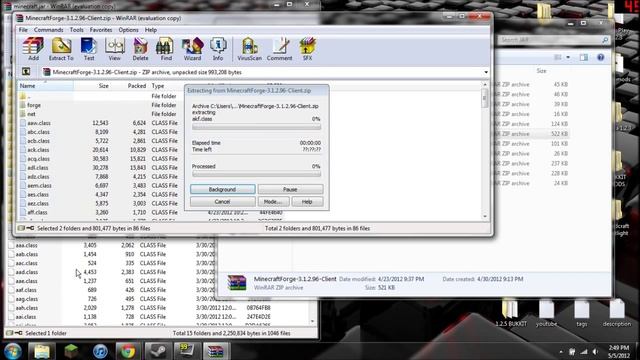
Task: Go up one level using address bar icon
Action: (x=26, y=72)
